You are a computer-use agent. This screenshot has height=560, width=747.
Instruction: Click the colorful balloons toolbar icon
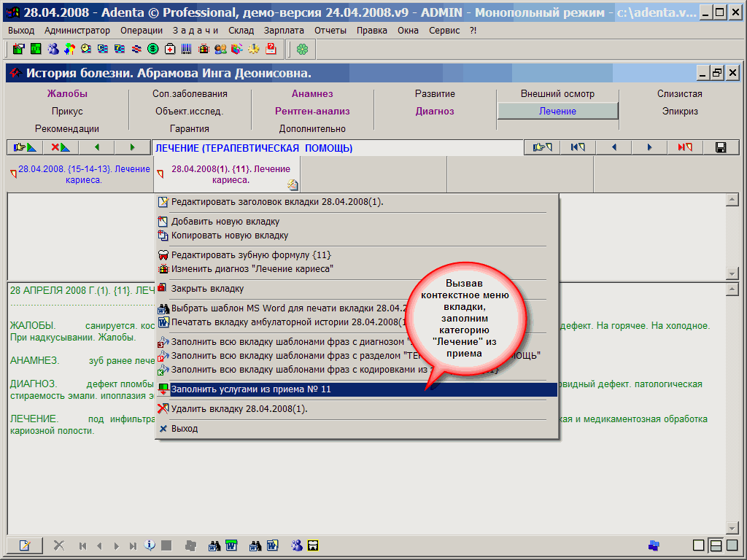point(69,49)
